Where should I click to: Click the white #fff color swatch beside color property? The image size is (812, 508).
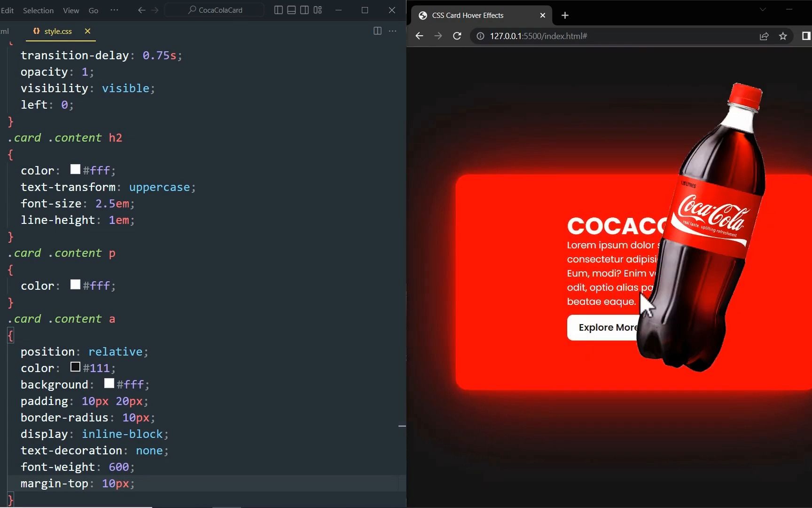coord(74,170)
